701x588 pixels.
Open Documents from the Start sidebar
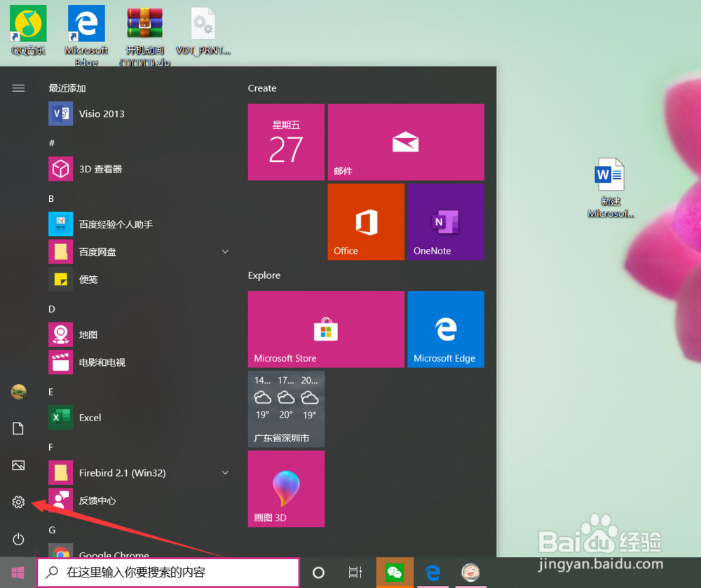18,428
